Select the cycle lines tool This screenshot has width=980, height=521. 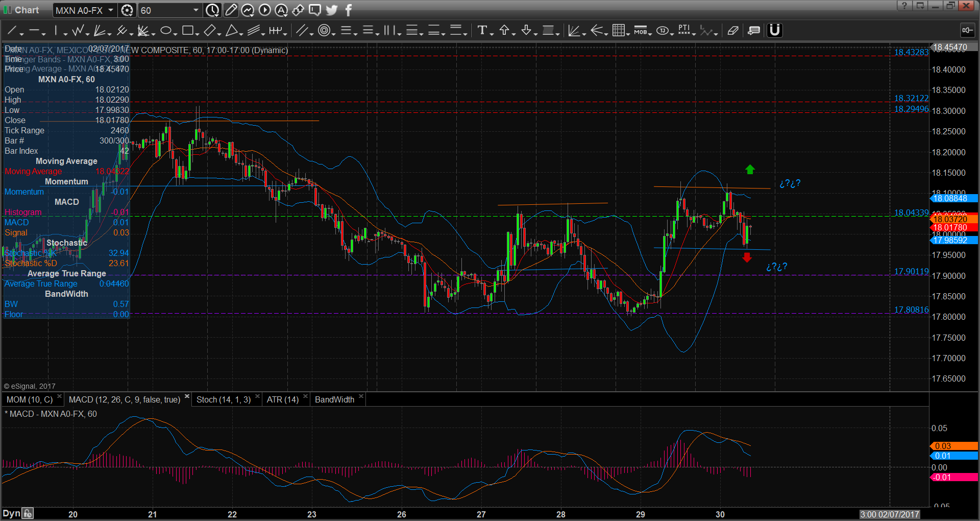click(275, 31)
